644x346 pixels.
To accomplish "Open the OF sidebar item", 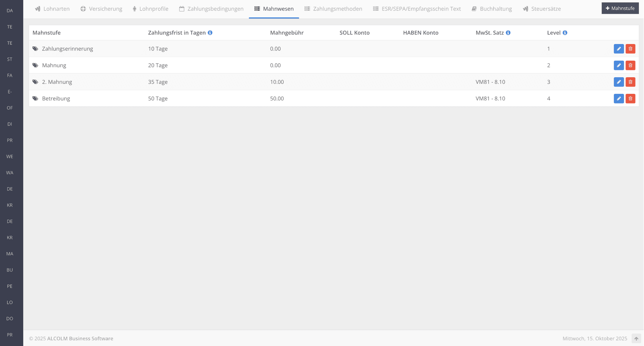I will click(x=10, y=108).
